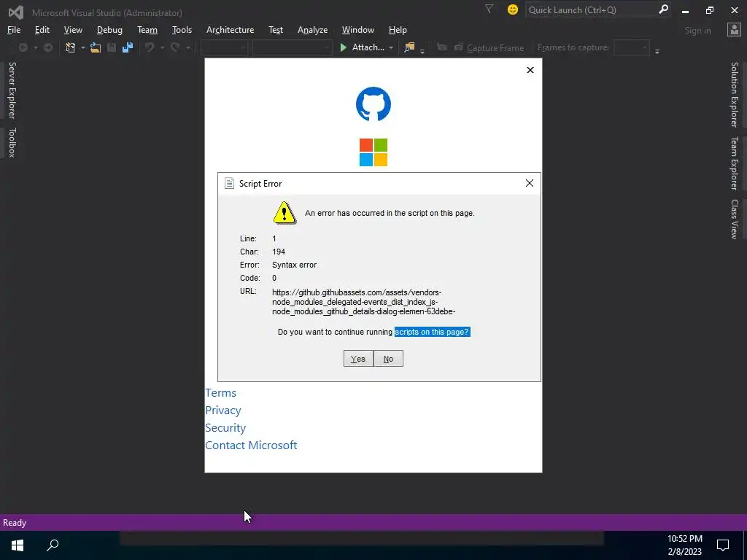The image size is (747, 560).
Task: Click the Microsoft four-square logo
Action: click(373, 152)
